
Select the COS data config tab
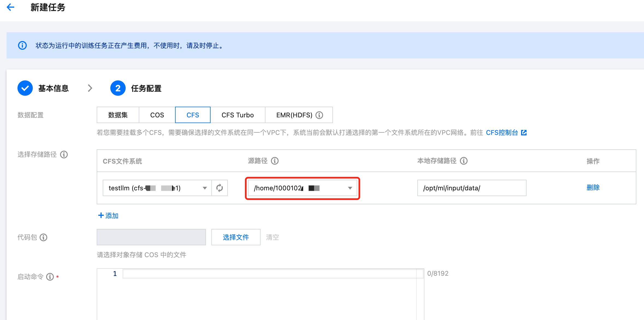pos(157,115)
